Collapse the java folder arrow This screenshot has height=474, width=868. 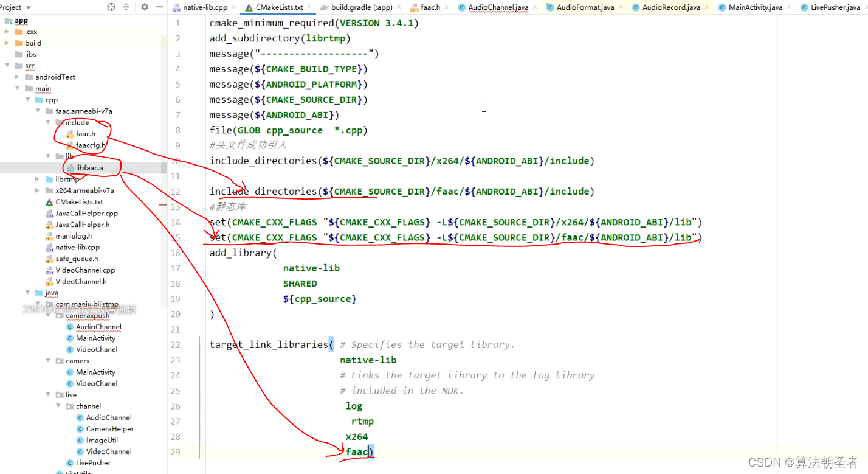(x=27, y=293)
